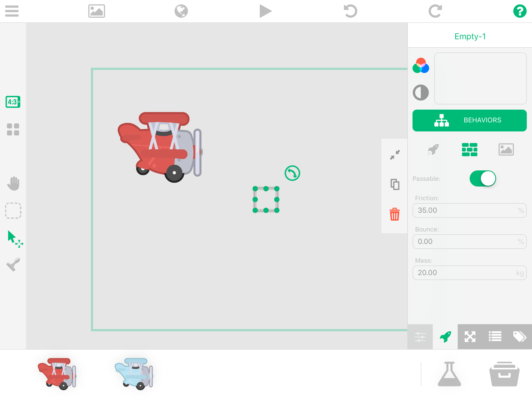Open the RGB color picker circles
This screenshot has height=399, width=532.
pos(421,65)
